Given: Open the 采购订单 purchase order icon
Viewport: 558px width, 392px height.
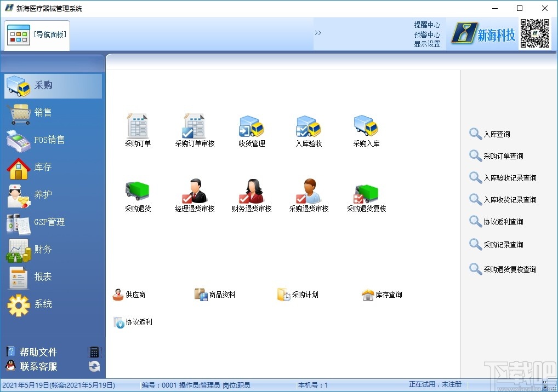Looking at the screenshot, I should 138,130.
